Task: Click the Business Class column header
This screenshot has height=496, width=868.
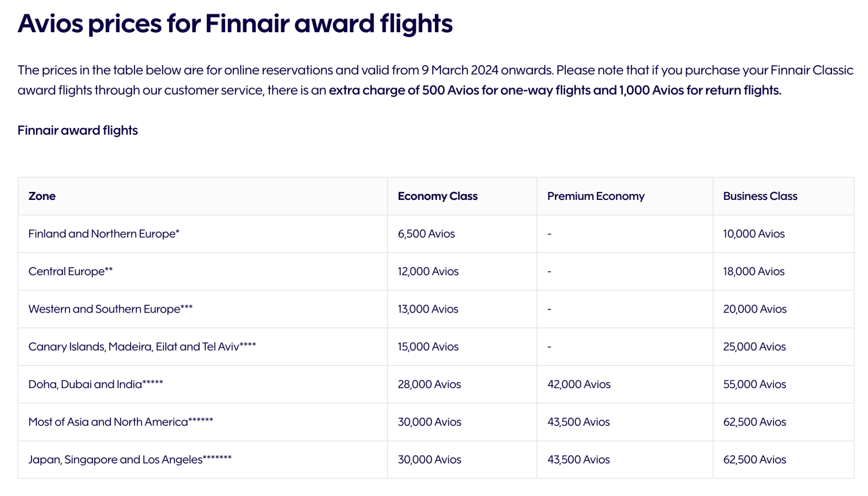Action: pos(760,196)
